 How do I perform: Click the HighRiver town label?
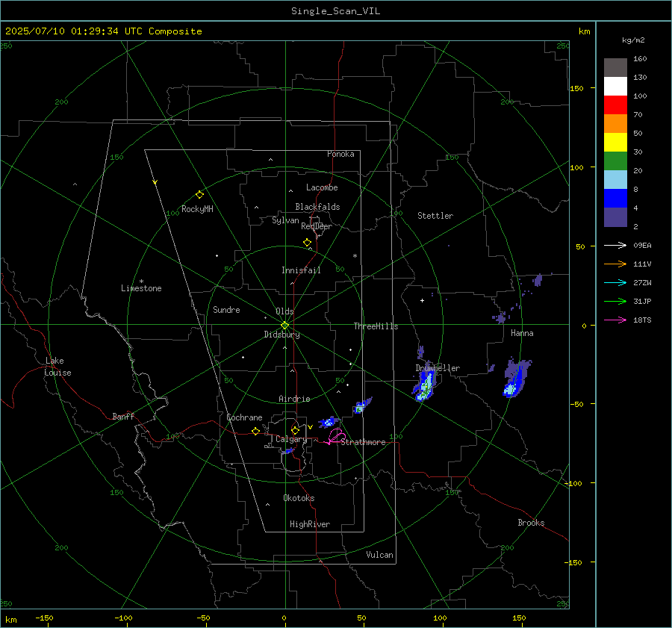[x=310, y=524]
